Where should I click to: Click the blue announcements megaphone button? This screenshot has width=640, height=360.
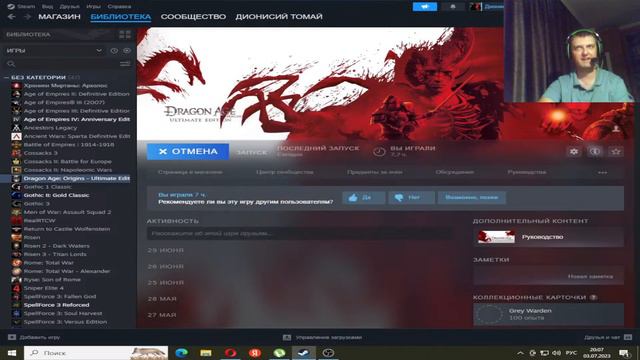click(425, 7)
